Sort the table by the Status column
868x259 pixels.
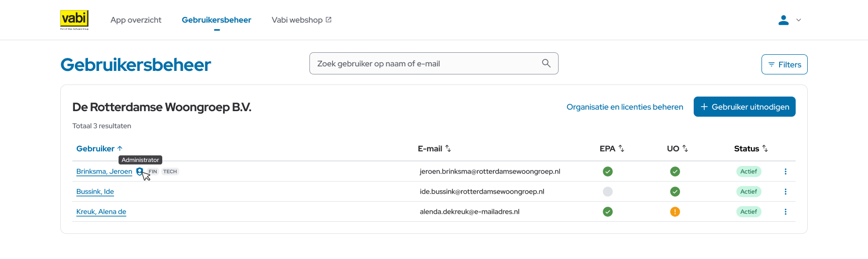coord(750,148)
